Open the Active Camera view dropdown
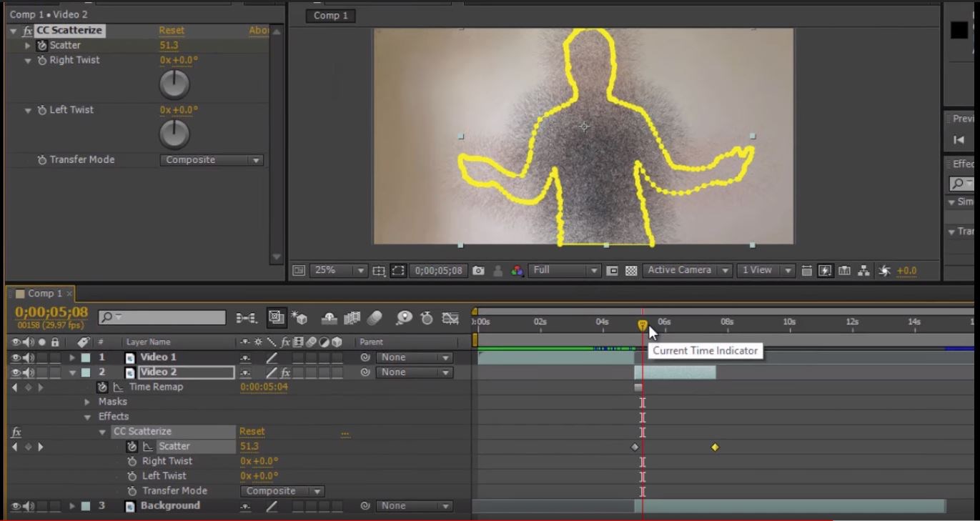This screenshot has height=521, width=980. (x=687, y=270)
